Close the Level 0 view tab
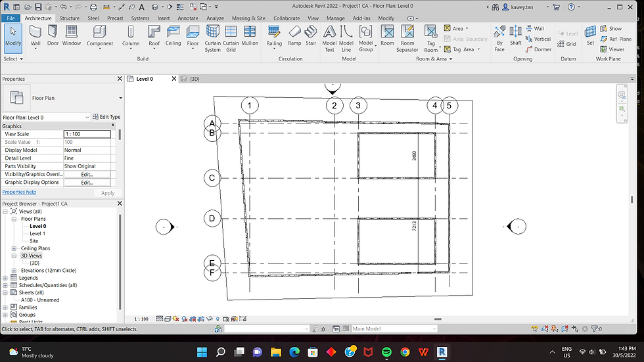 point(173,79)
